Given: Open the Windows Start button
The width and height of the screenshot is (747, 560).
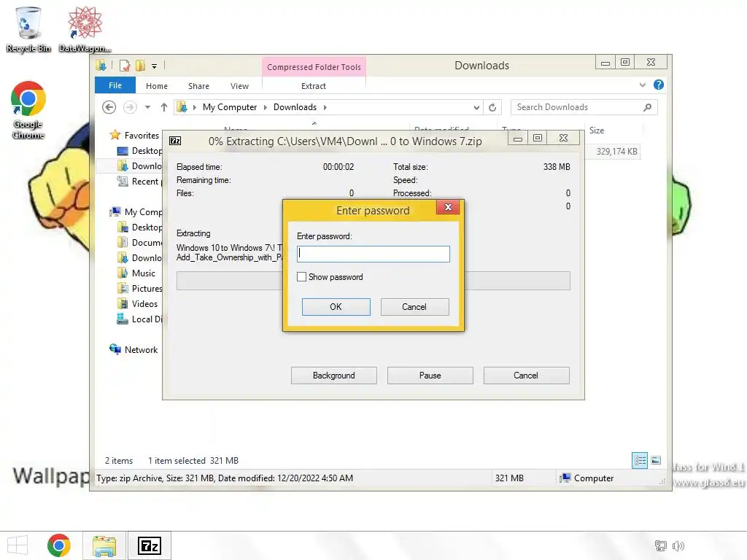Looking at the screenshot, I should tap(18, 545).
